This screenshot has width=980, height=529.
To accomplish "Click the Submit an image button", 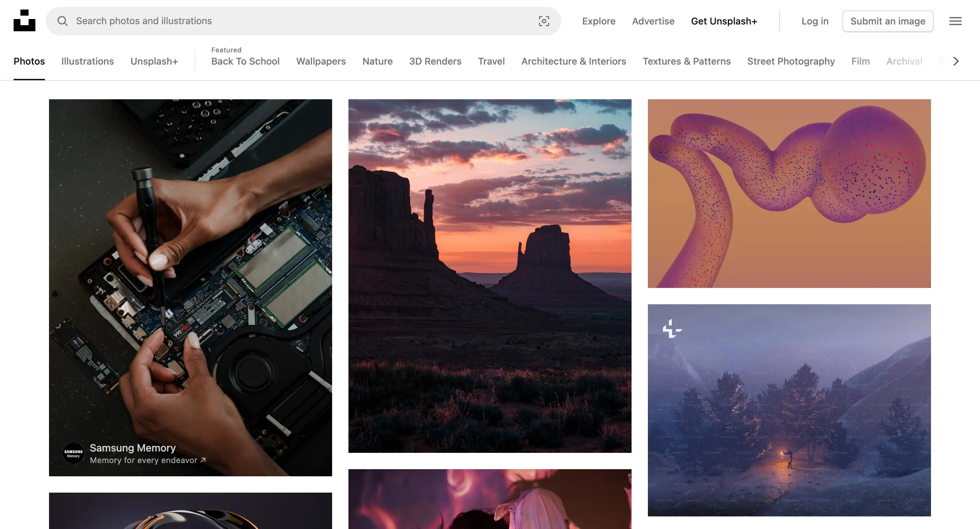I will point(887,21).
